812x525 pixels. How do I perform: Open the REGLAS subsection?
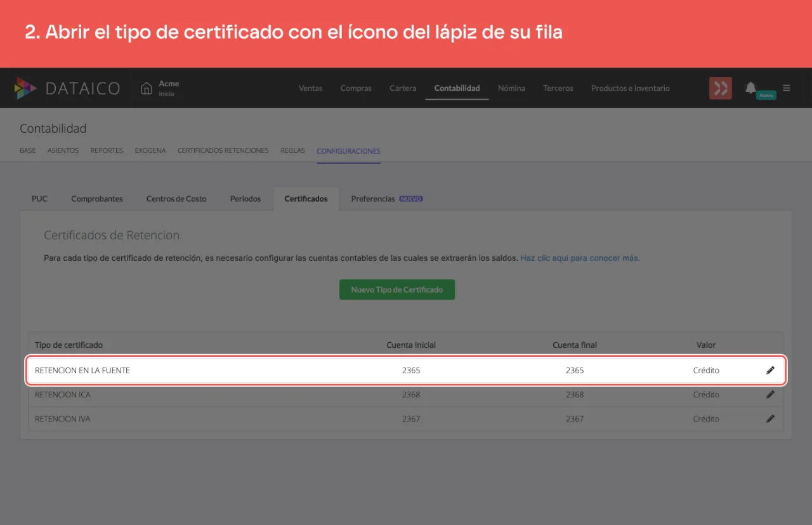[293, 151]
